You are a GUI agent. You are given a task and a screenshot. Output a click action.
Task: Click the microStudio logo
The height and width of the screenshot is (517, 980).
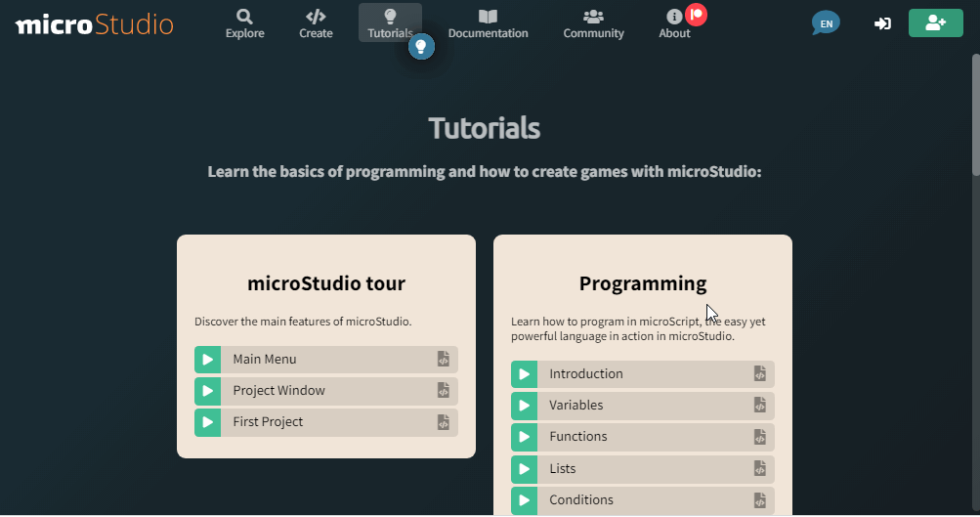(94, 24)
